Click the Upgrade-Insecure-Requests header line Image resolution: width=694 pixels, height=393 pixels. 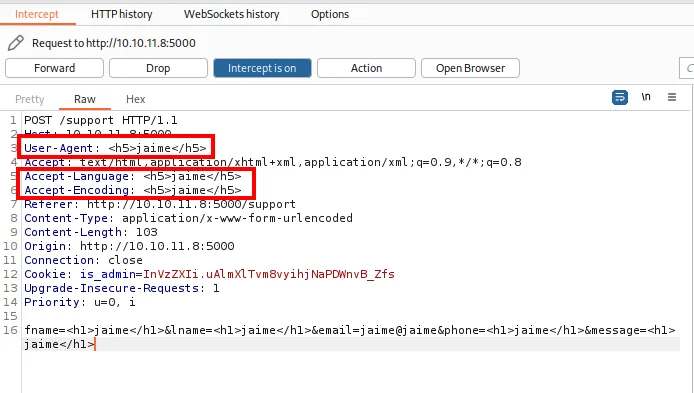122,289
